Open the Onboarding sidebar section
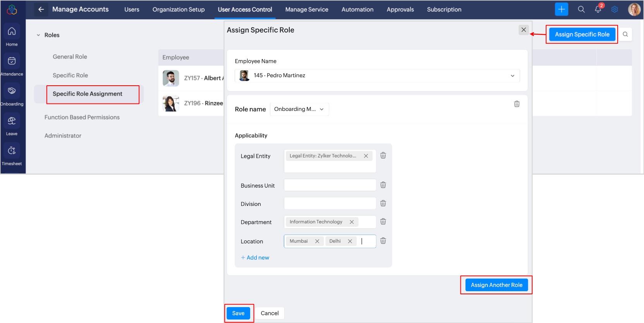Screen dimensions: 644x323 [x=12, y=95]
